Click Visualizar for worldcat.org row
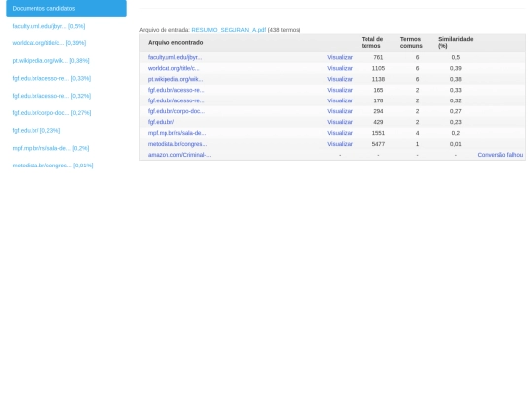The image size is (532, 399). [340, 68]
